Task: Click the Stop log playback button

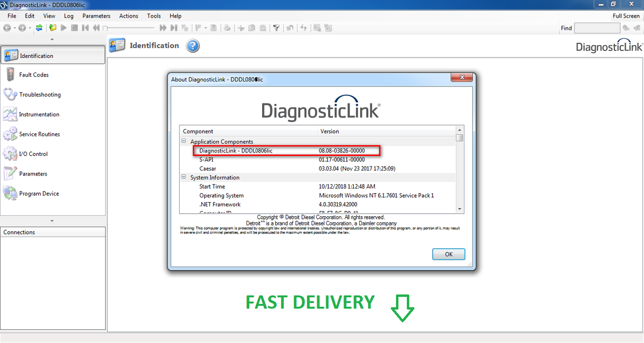Action: [x=74, y=28]
